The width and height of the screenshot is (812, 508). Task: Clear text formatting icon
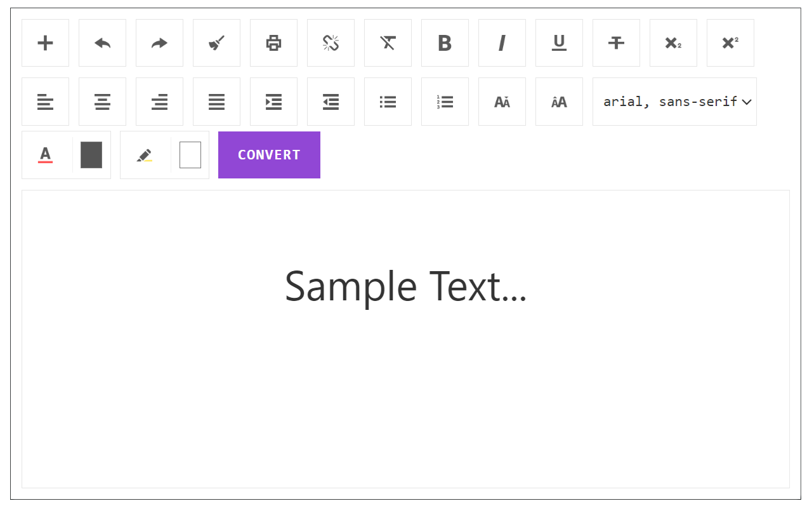(x=388, y=43)
